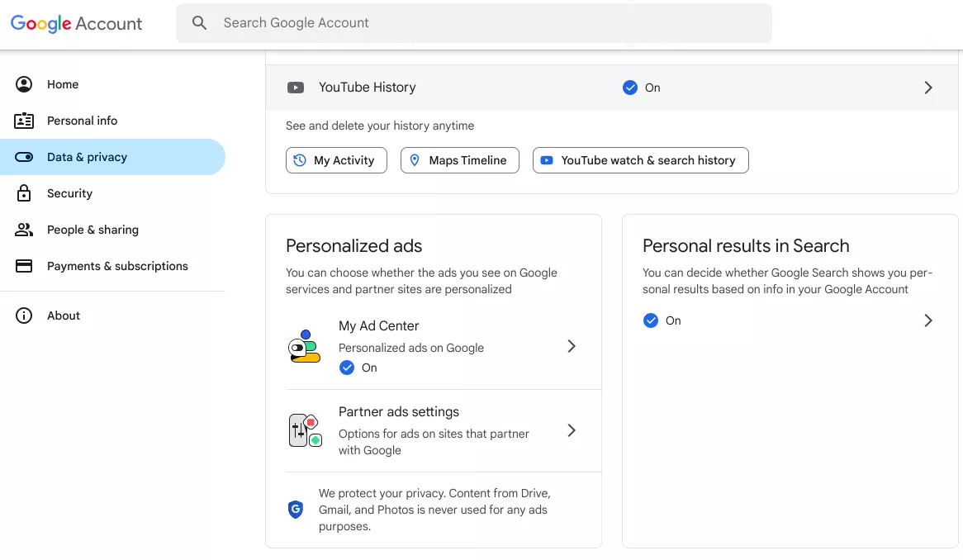The width and height of the screenshot is (963, 560).
Task: Toggle the YouTube History On checkmark
Action: tap(630, 88)
